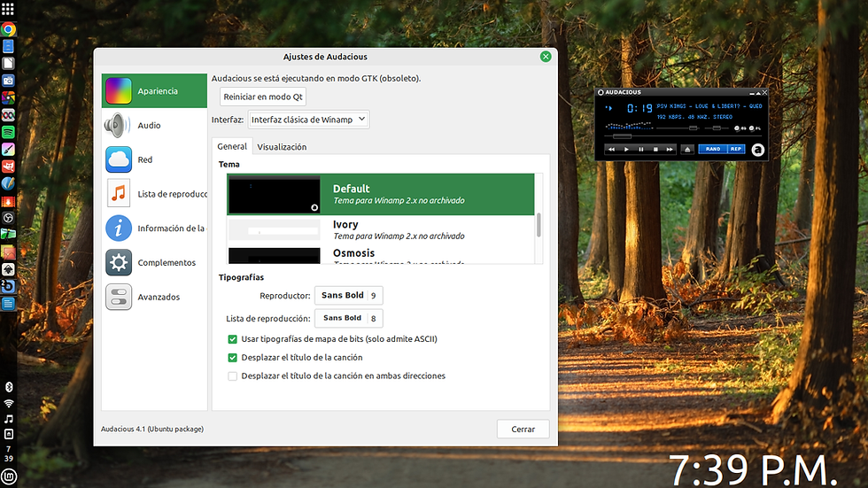
Task: Click the eject button in Audacious player
Action: [687, 150]
